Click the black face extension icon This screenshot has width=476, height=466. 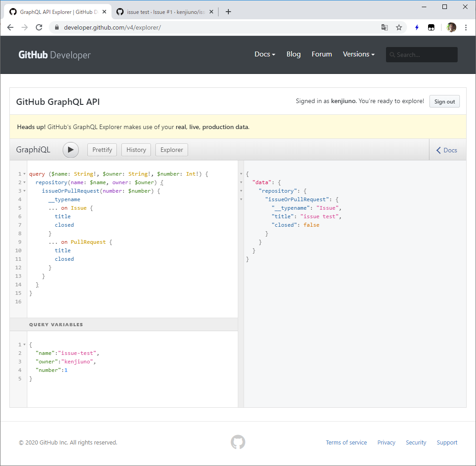coord(431,28)
